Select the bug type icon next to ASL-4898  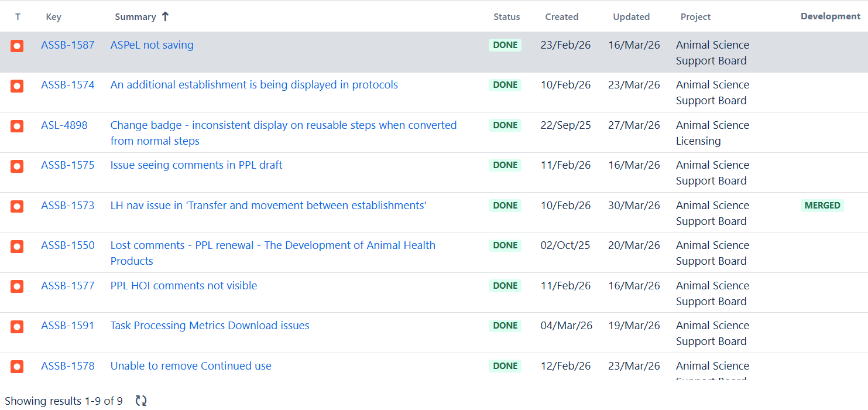17,125
